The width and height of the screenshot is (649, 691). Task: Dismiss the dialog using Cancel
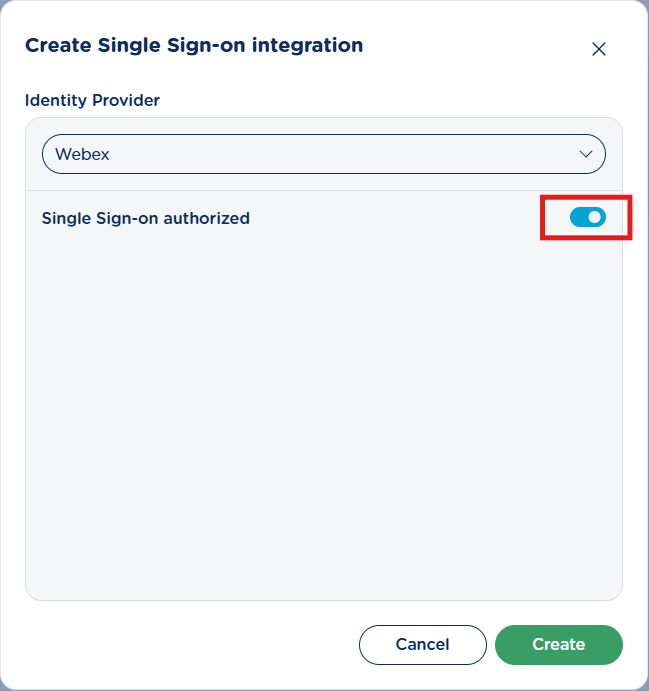click(422, 644)
